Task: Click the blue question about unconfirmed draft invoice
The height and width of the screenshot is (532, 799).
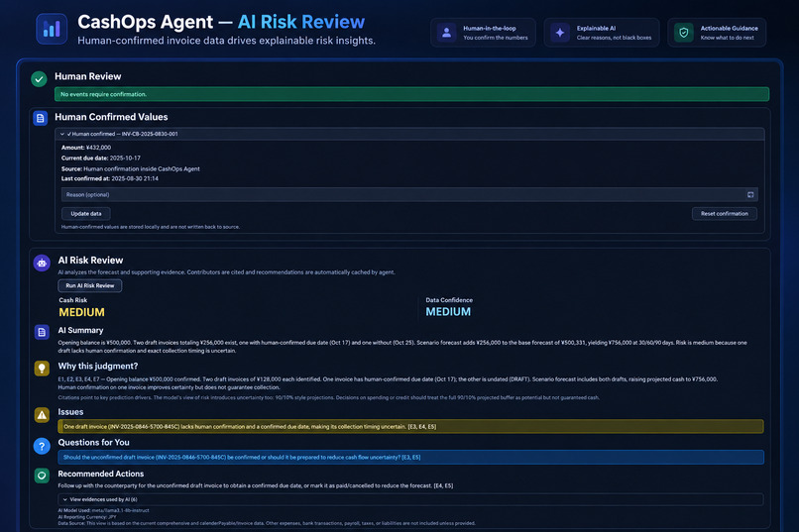Action: pos(410,457)
